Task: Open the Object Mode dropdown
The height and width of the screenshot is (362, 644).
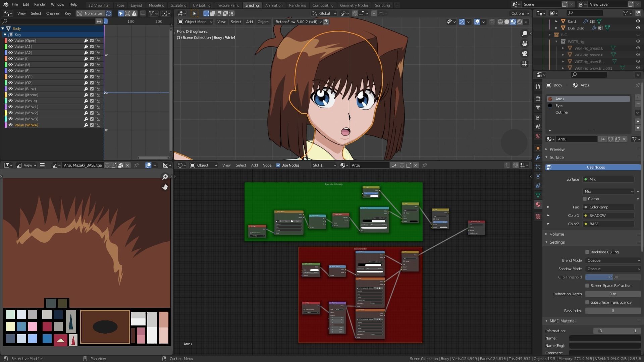Action: click(x=195, y=22)
